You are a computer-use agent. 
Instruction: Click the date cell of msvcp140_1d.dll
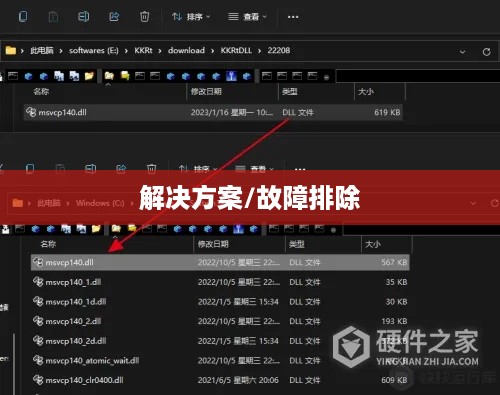click(238, 302)
